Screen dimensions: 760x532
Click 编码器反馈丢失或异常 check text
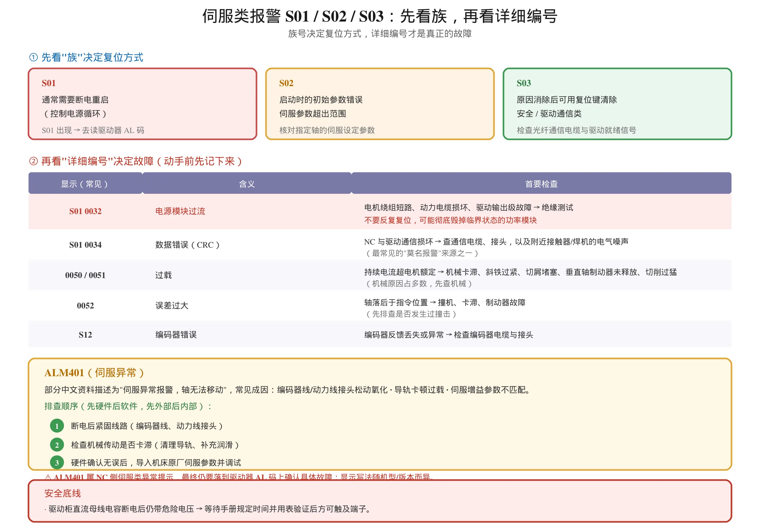coord(448,335)
